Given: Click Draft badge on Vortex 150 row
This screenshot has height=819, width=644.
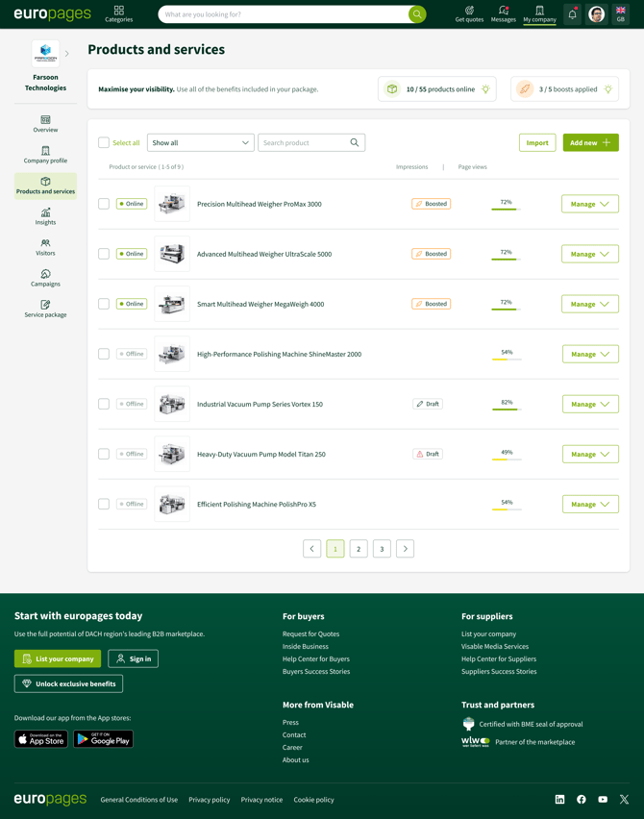Looking at the screenshot, I should (x=428, y=404).
